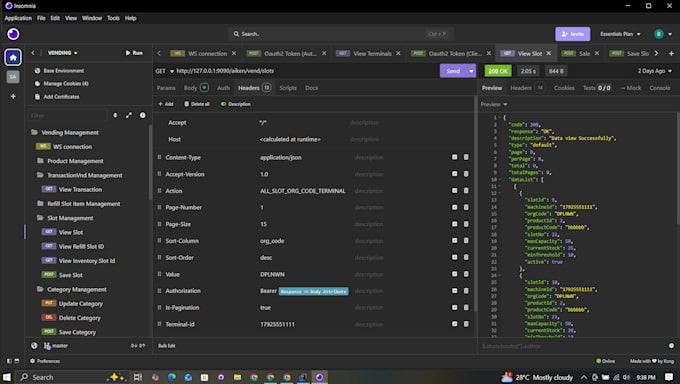Open a new tab with the plus icon
The height and width of the screenshot is (384, 680).
point(671,53)
